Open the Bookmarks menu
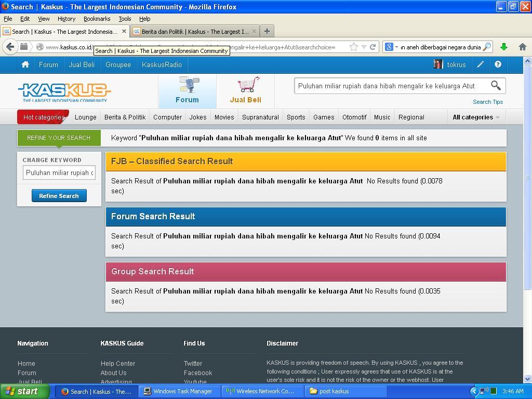The height and width of the screenshot is (399, 532). pyautogui.click(x=97, y=19)
